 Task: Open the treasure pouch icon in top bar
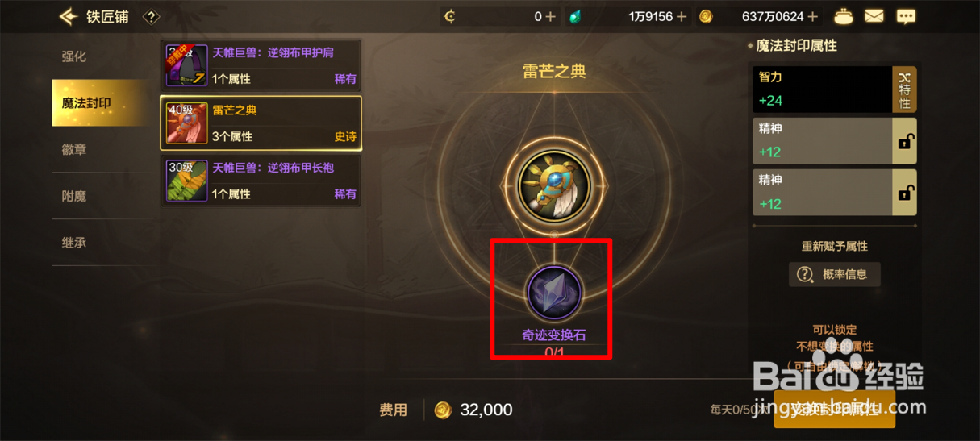[x=844, y=16]
